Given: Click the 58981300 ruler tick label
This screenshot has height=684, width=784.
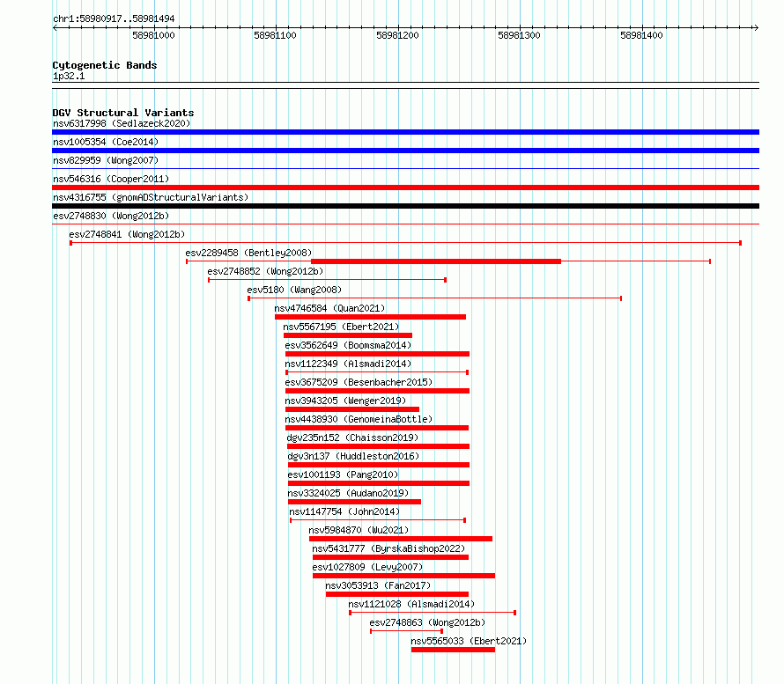Looking at the screenshot, I should (519, 35).
